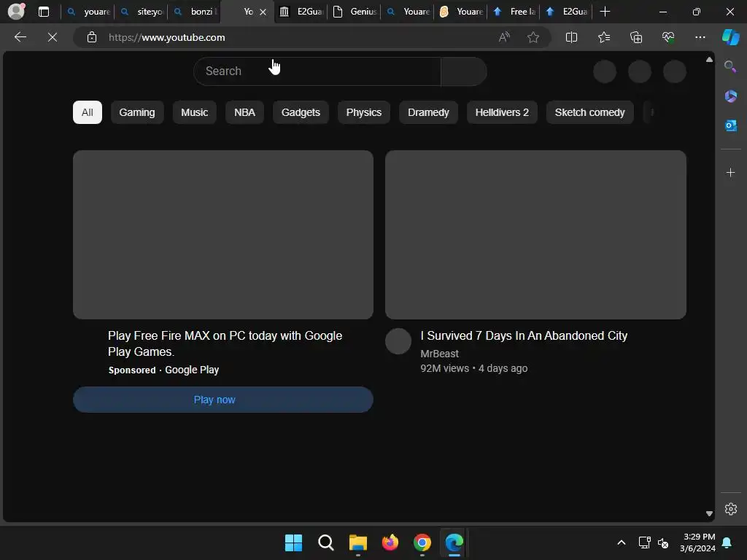Select the Helldivers 2 filter chip
The height and width of the screenshot is (560, 747).
pyautogui.click(x=502, y=112)
